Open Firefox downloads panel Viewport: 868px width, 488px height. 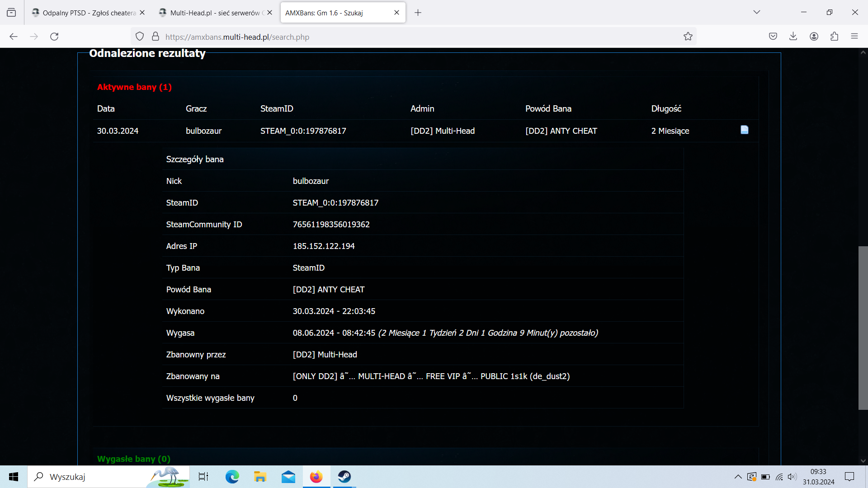click(793, 37)
